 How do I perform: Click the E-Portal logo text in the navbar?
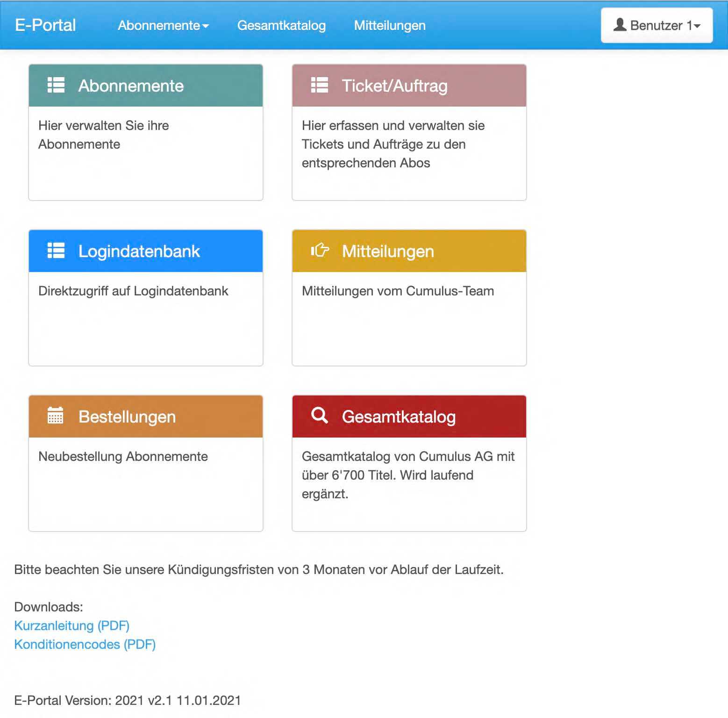pos(45,25)
